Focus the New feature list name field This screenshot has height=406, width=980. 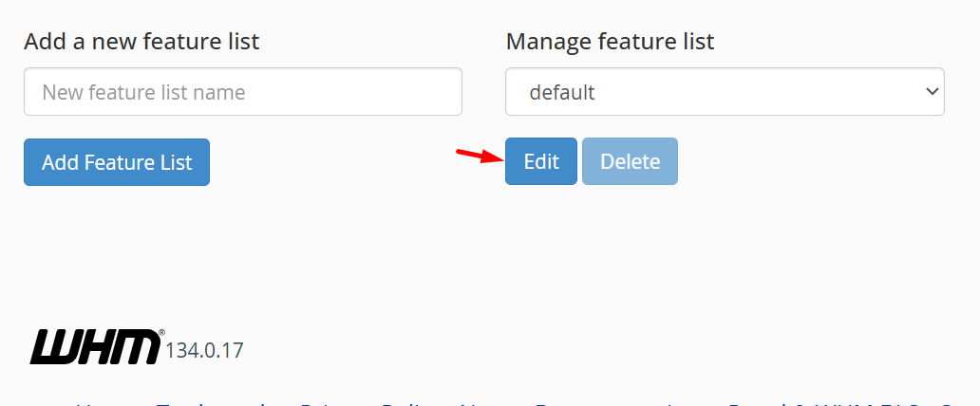click(x=243, y=92)
